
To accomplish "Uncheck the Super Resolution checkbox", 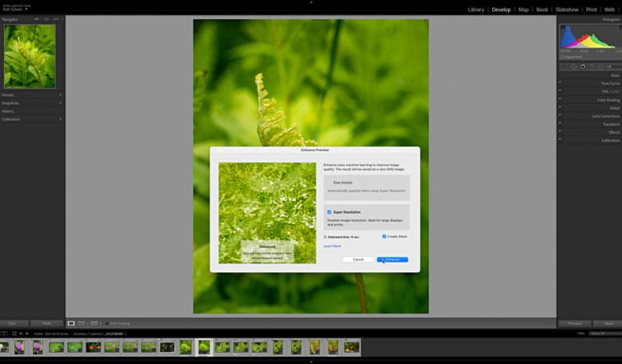I will [x=329, y=212].
